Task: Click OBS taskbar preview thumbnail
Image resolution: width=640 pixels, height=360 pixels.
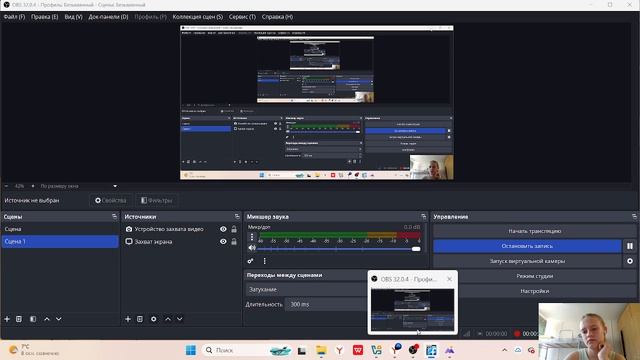Action: [413, 310]
